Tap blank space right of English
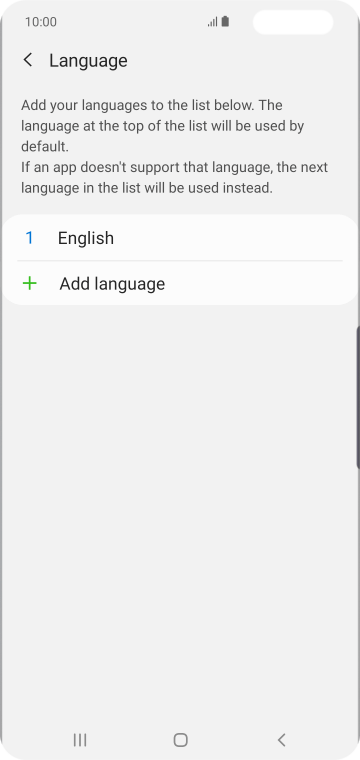The height and width of the screenshot is (760, 360). click(233, 238)
